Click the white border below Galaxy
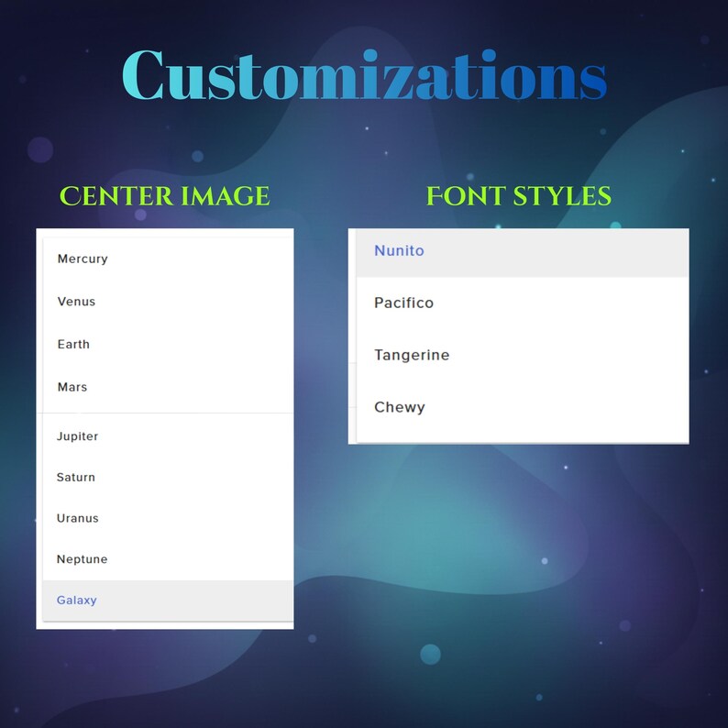The width and height of the screenshot is (728, 728). pos(165,625)
